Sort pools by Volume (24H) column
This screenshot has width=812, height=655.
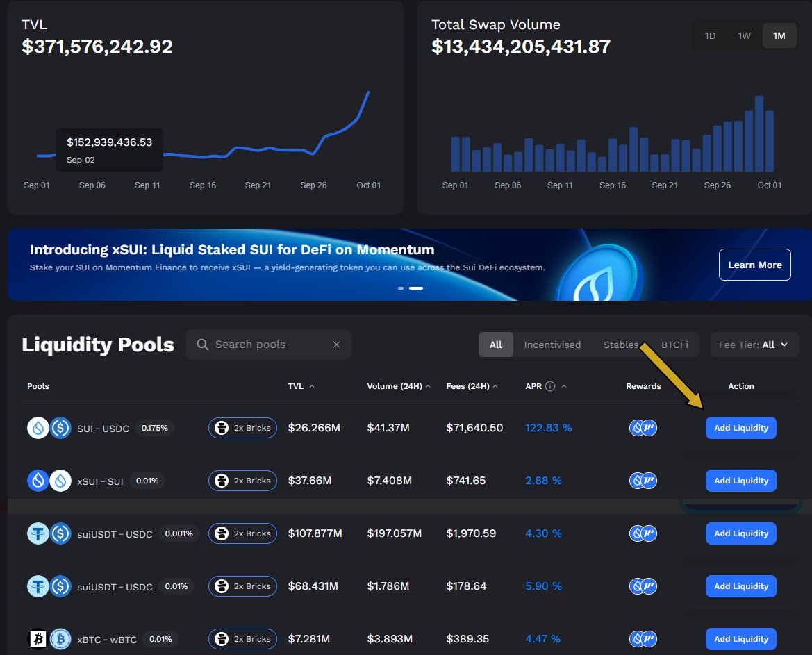[398, 386]
